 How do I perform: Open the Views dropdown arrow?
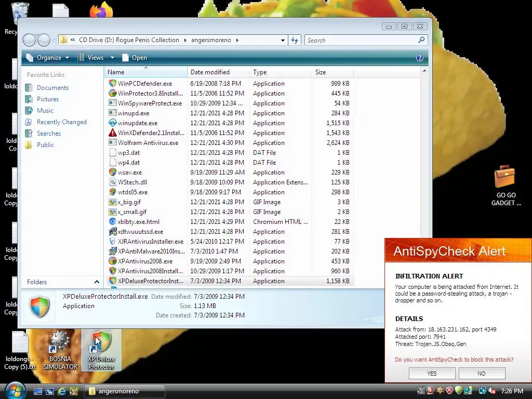pyautogui.click(x=112, y=58)
